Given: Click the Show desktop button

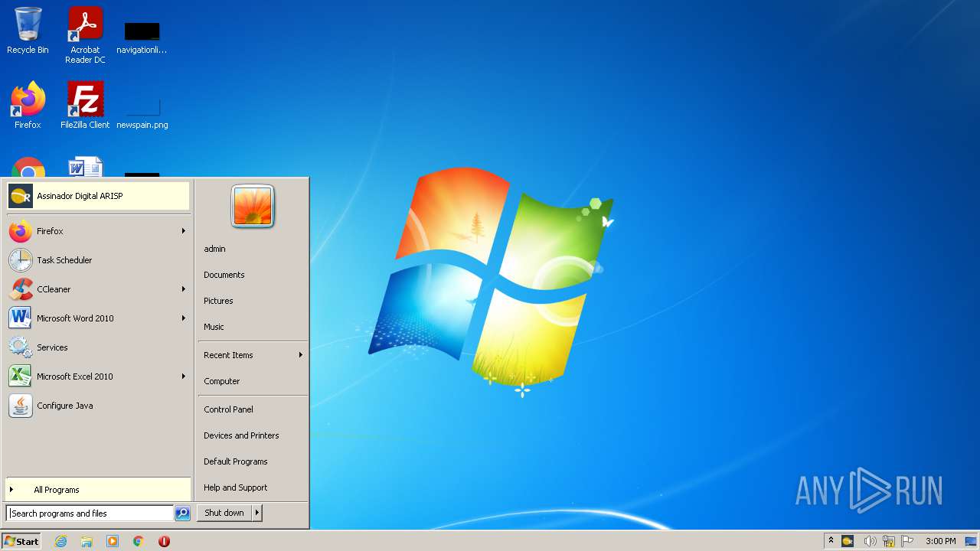Looking at the screenshot, I should point(971,541).
